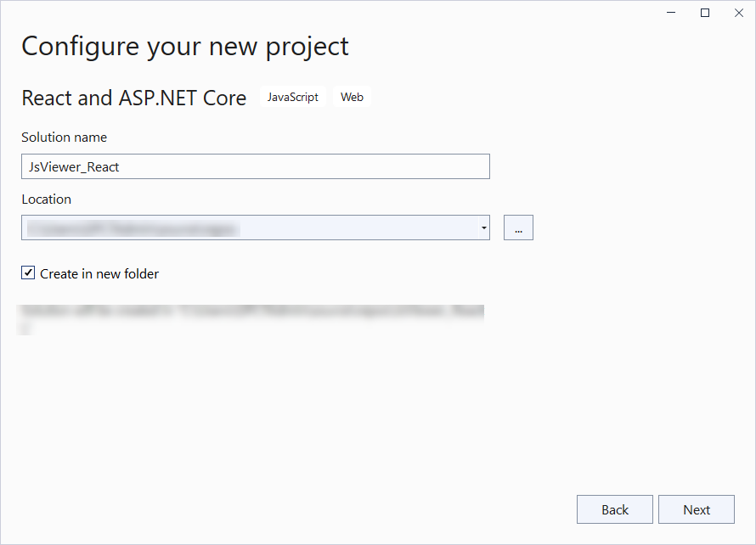
Task: Go back with the Back button
Action: click(615, 509)
